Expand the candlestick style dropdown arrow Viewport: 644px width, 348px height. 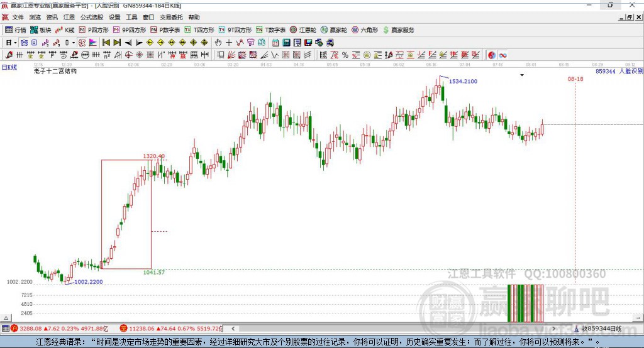(74, 43)
